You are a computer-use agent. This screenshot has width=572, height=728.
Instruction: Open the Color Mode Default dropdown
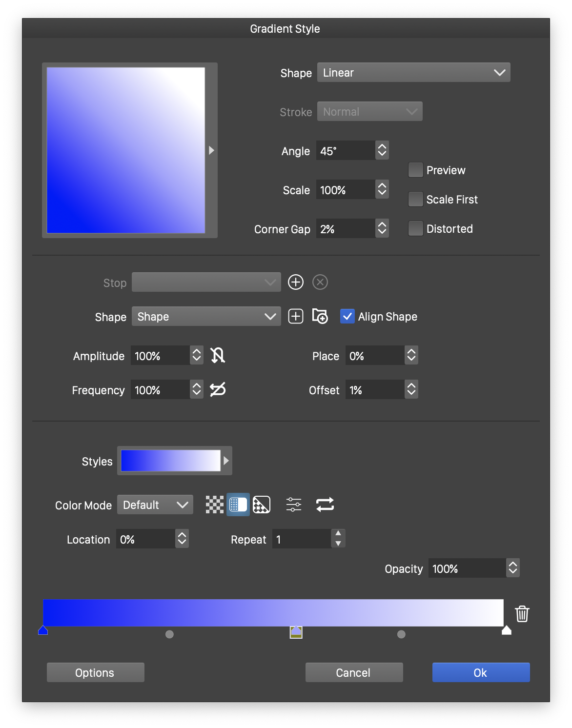point(155,505)
